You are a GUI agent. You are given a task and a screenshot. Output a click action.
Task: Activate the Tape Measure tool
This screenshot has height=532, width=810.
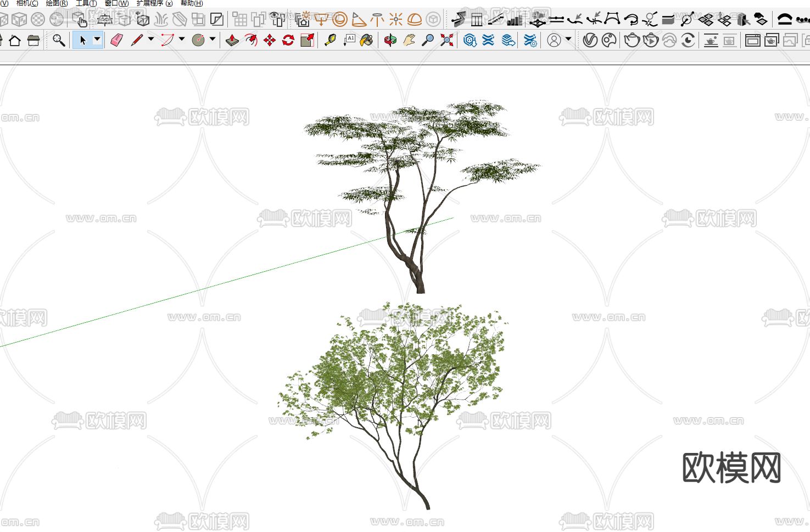point(330,40)
